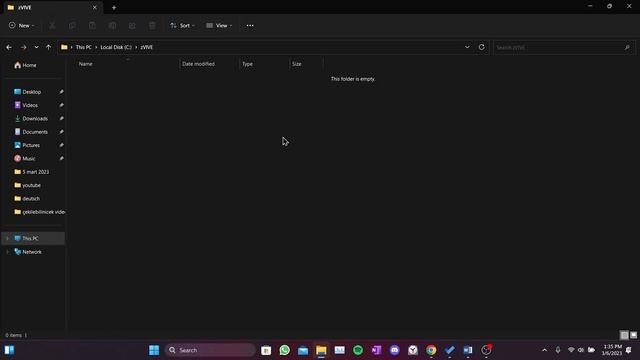Click the search magnifier icon in Explorer
The width and height of the screenshot is (640, 360).
pos(627,47)
